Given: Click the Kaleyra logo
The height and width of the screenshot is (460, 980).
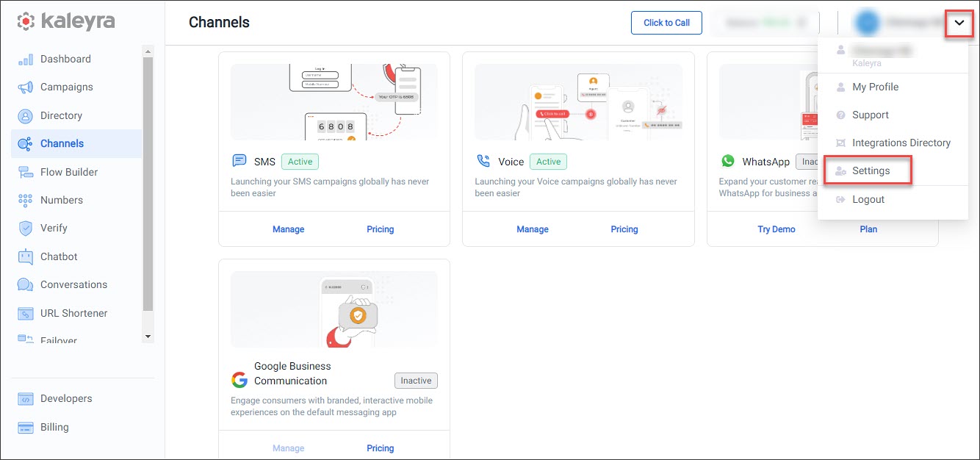Looking at the screenshot, I should pyautogui.click(x=67, y=21).
